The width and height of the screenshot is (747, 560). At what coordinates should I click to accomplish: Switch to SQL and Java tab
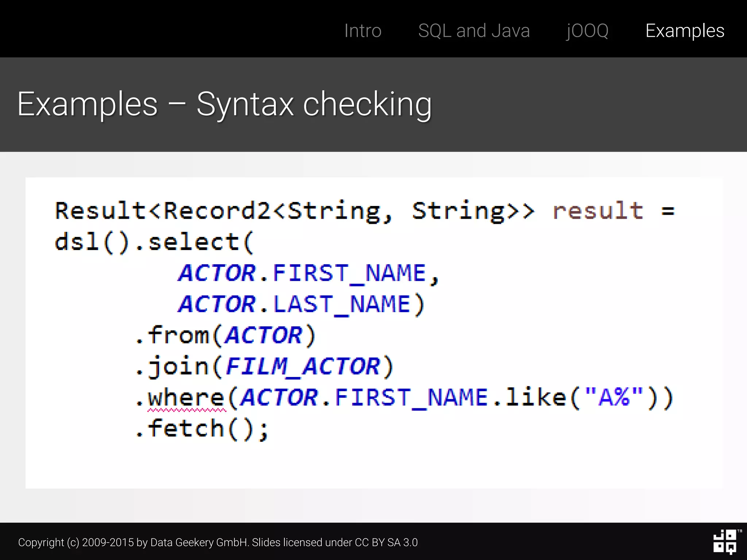[474, 31]
